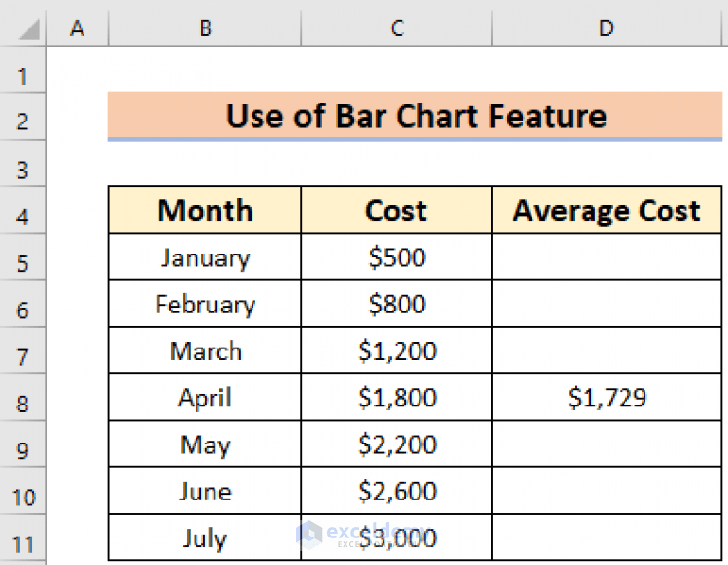Select column C header
Screen dimensions: 728x565
click(x=397, y=29)
